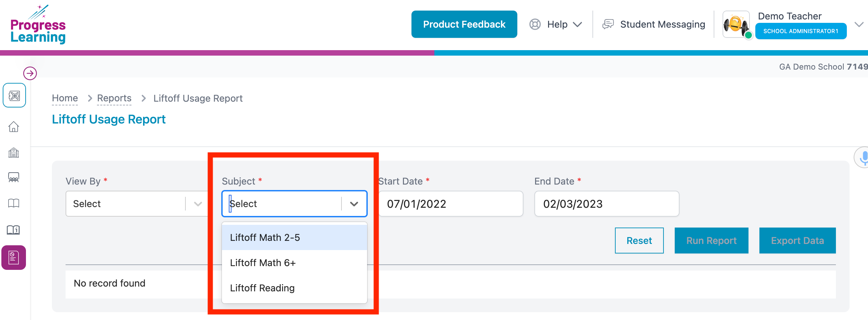Viewport: 868px width, 320px height.
Task: Expand the sidebar with the arrow icon
Action: pyautogui.click(x=30, y=73)
